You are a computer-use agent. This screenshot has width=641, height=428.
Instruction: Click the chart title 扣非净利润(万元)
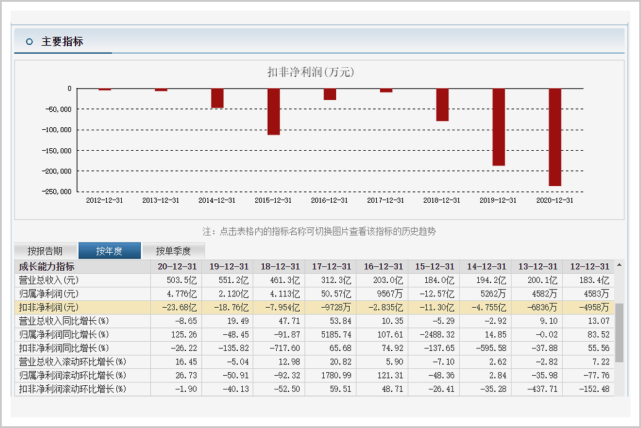coord(311,72)
